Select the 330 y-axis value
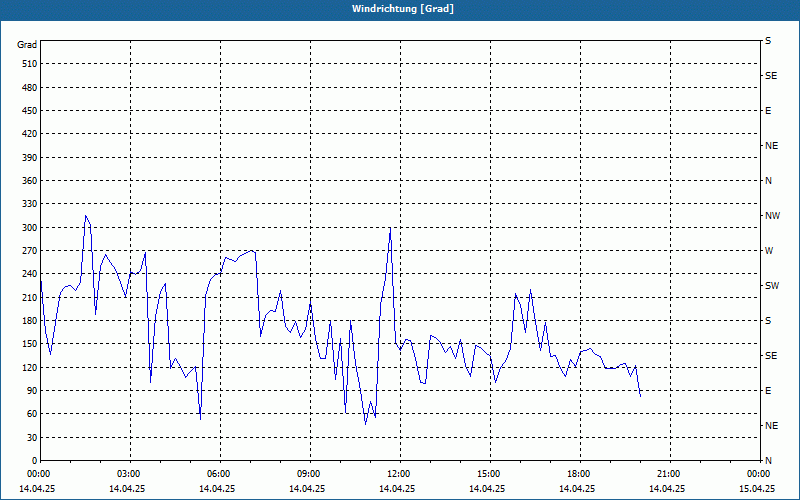Screen dimensions: 800x500 coord(30,204)
